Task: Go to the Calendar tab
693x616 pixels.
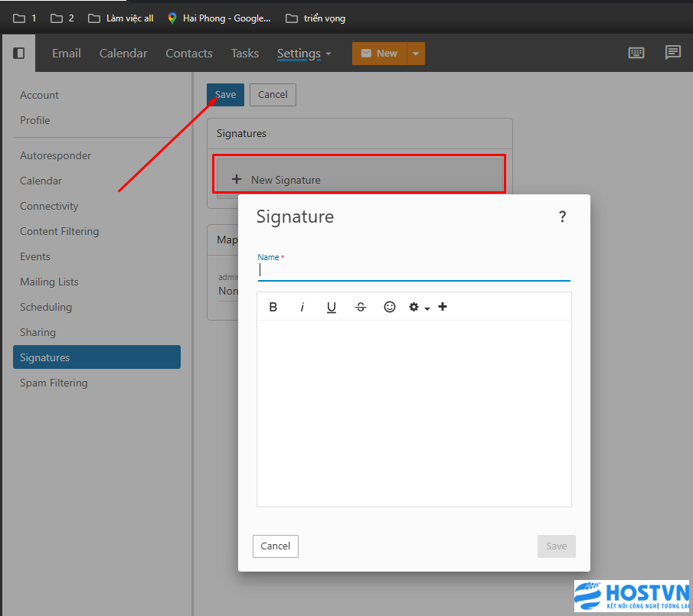Action: tap(123, 54)
